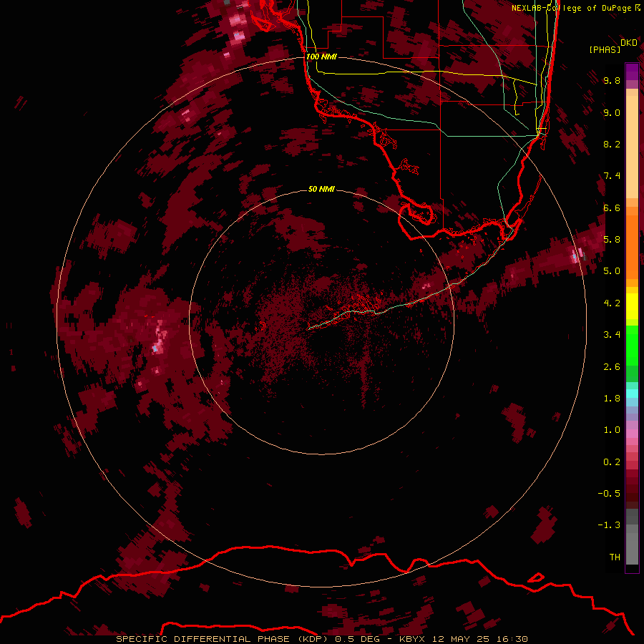
Task: Click the 7.4 value on the color scale
Action: tap(612, 176)
